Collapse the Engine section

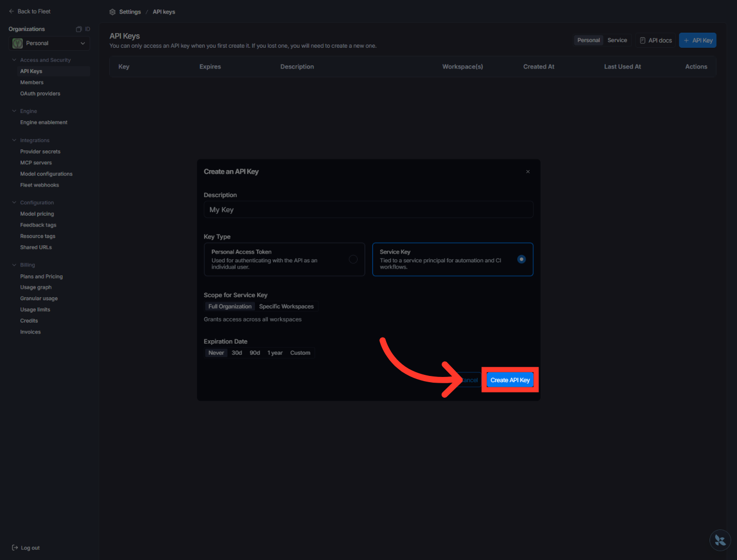[x=15, y=111]
